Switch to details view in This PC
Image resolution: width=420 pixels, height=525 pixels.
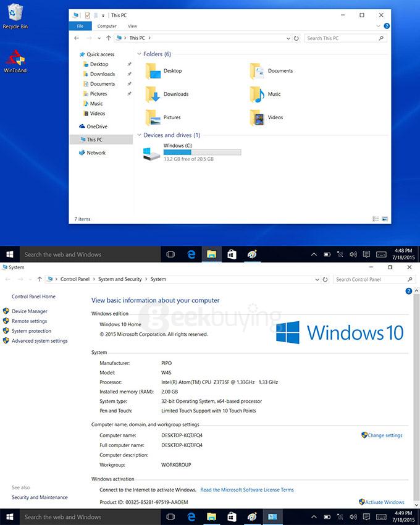pos(376,219)
